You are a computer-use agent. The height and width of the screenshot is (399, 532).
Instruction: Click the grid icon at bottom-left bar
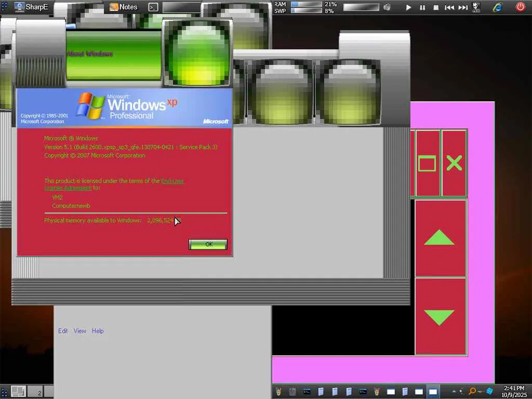(x=4, y=392)
